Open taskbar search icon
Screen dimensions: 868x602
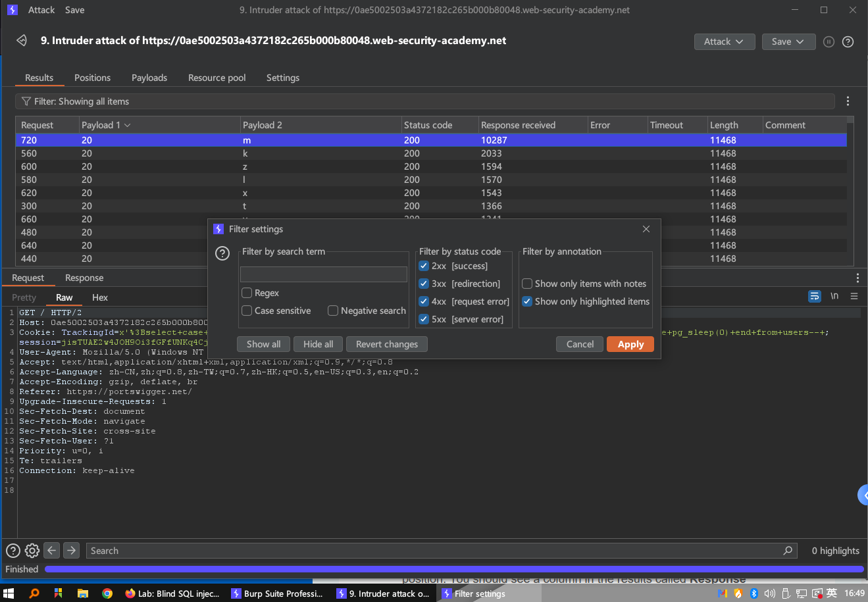point(34,593)
